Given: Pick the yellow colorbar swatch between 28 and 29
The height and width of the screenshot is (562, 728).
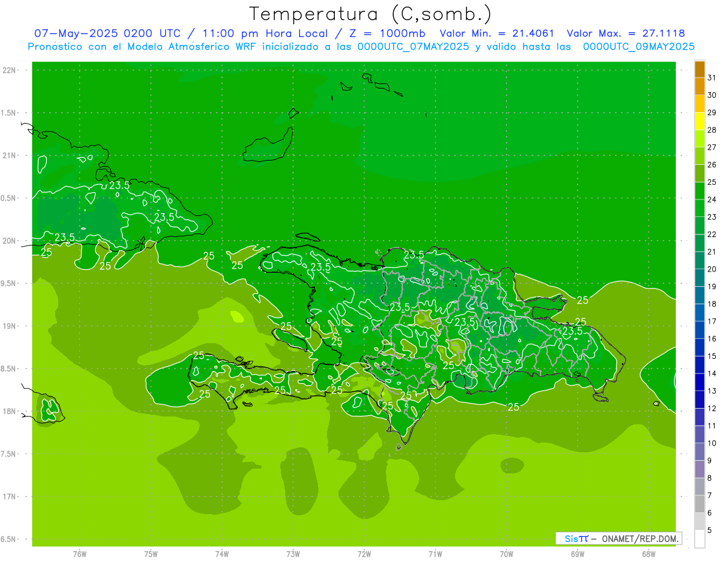Looking at the screenshot, I should pyautogui.click(x=699, y=121).
